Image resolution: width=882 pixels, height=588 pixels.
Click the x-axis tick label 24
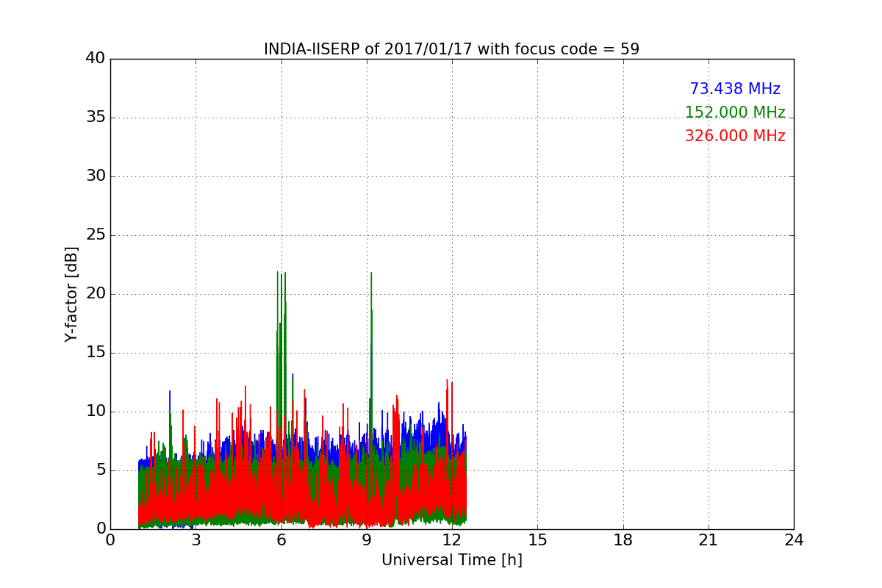(x=794, y=540)
